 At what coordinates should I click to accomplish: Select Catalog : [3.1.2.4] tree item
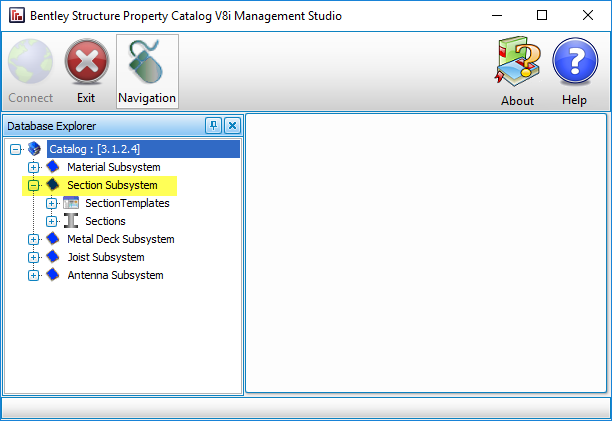coord(143,149)
